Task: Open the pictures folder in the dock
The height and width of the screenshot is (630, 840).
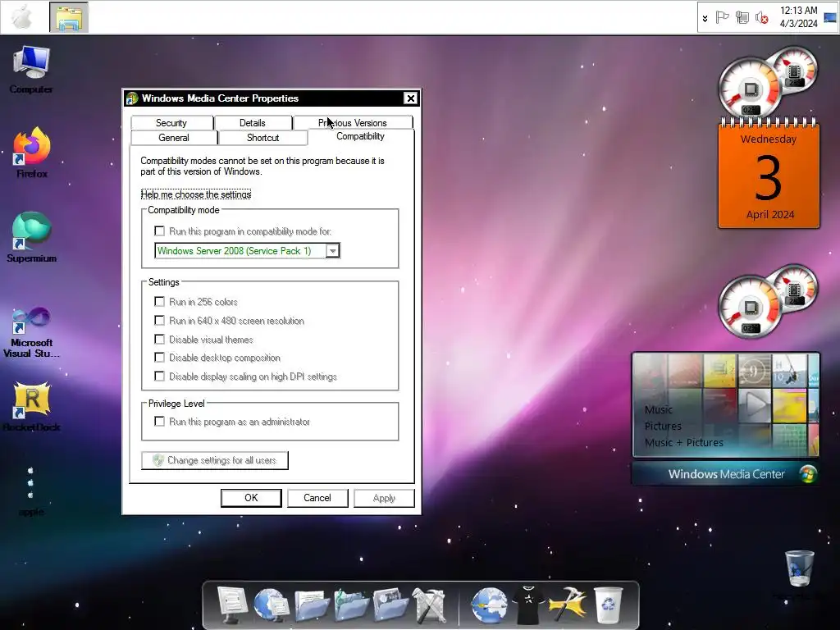Action: [390, 605]
